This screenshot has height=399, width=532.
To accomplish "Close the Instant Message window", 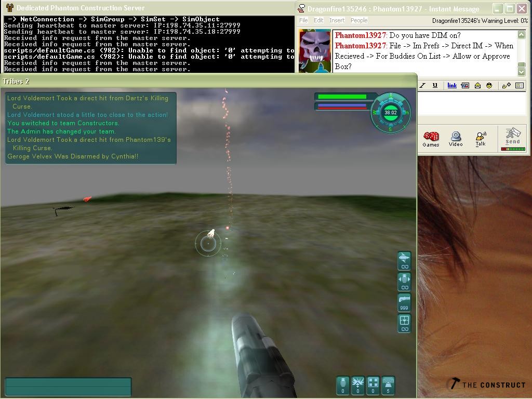I will [x=522, y=8].
